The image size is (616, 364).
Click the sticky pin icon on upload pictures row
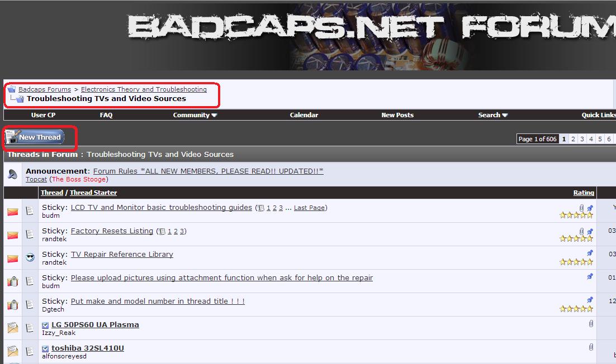coord(590,276)
